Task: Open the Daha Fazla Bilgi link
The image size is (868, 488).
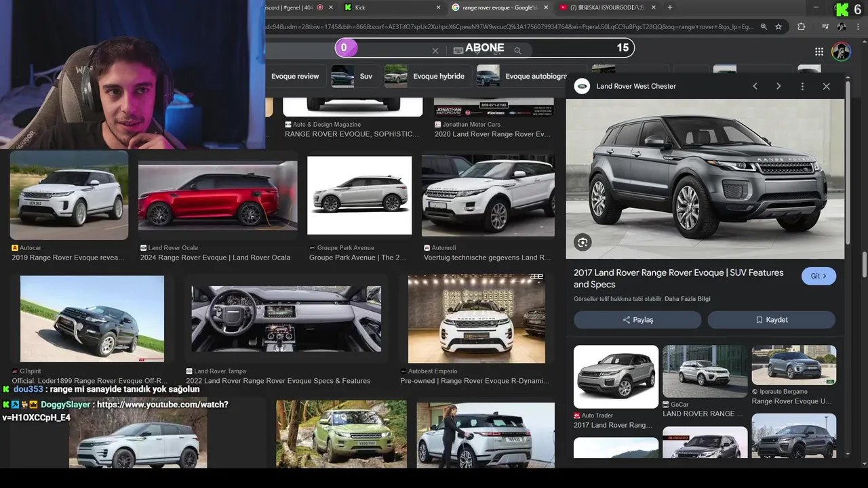Action: click(687, 299)
